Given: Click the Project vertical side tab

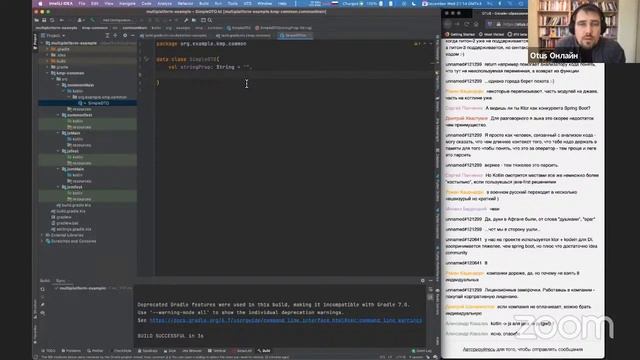Looking at the screenshot, I should [x=35, y=42].
